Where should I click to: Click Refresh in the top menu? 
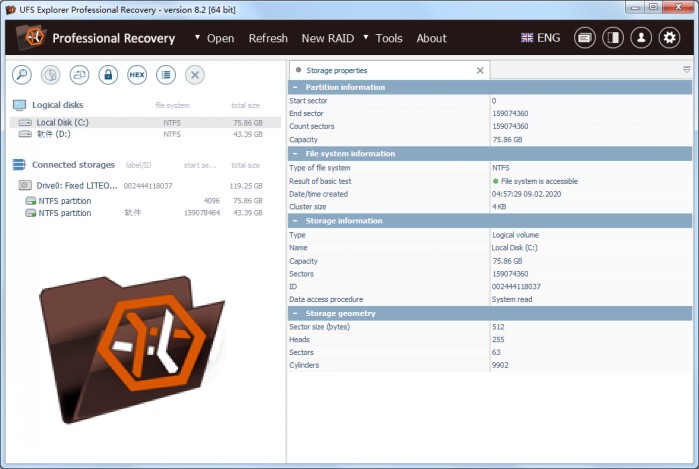pos(268,38)
